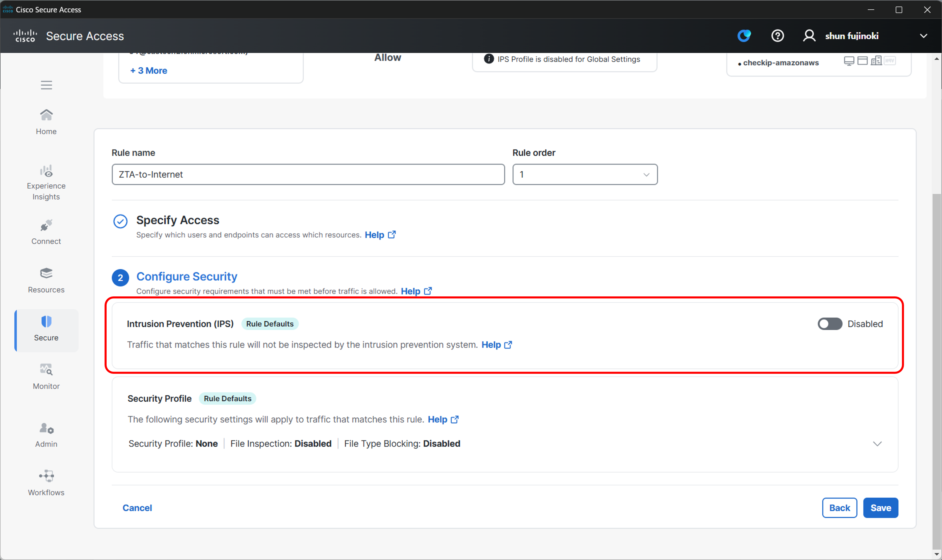Viewport: 942px width, 560px height.
Task: Click the Specify Access completed step checkmark
Action: (x=120, y=221)
